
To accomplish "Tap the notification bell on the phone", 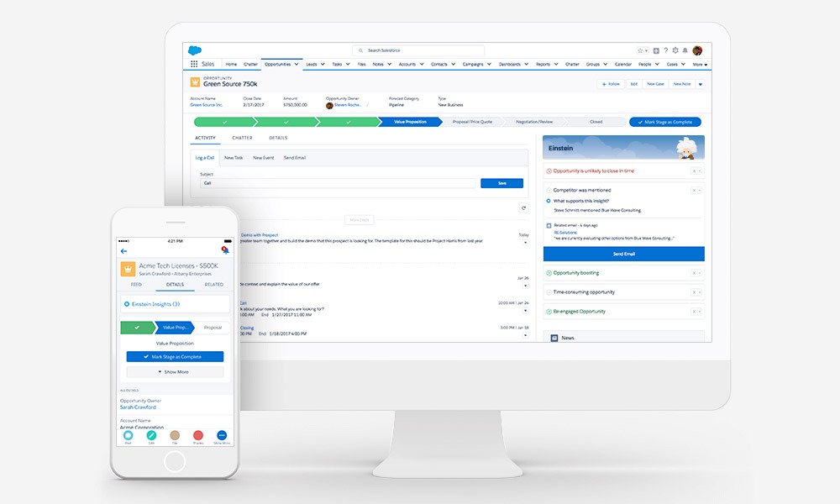I will (x=225, y=250).
